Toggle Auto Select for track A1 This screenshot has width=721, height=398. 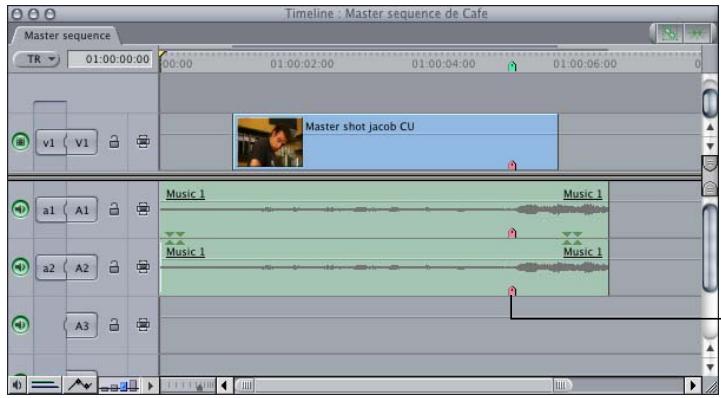coord(143,209)
